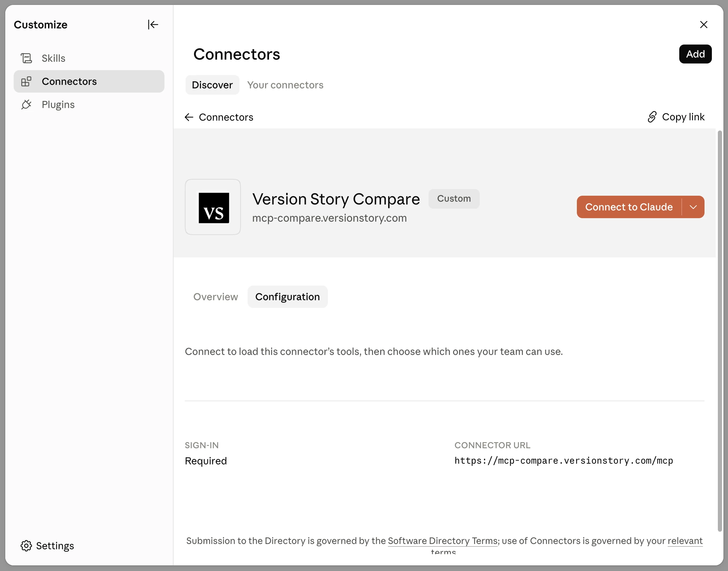Viewport: 728px width, 571px height.
Task: Switch to the Discover tab
Action: click(x=212, y=85)
